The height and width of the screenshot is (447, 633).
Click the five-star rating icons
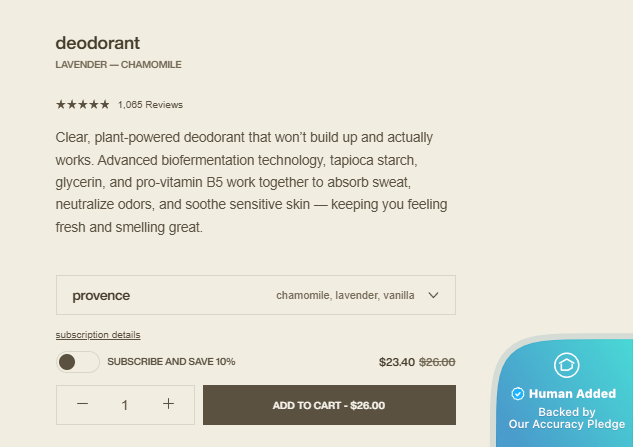82,104
